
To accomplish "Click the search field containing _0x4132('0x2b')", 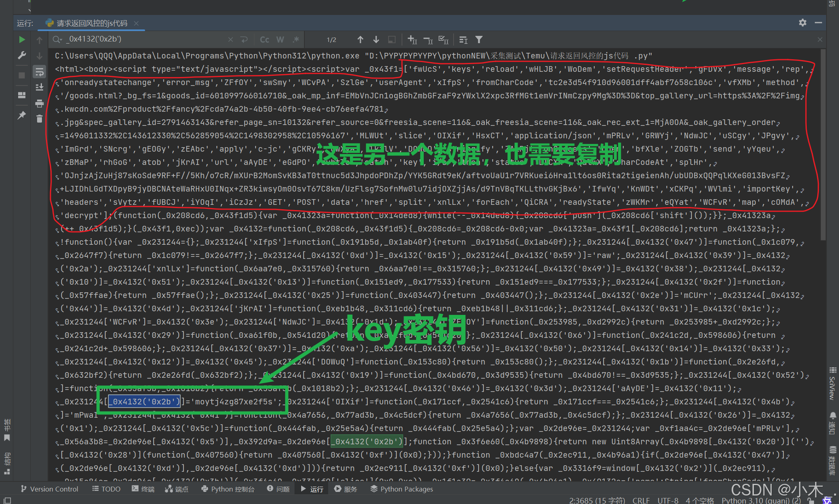I will tap(145, 40).
